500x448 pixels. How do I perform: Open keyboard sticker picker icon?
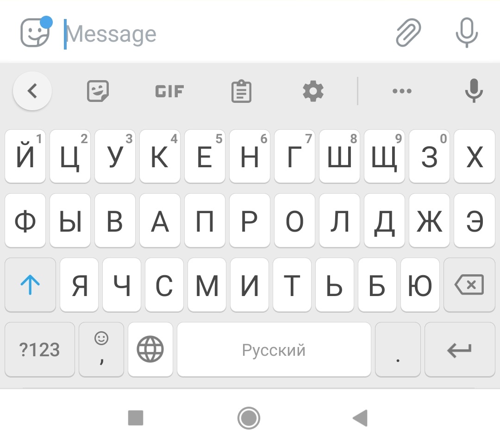[98, 91]
